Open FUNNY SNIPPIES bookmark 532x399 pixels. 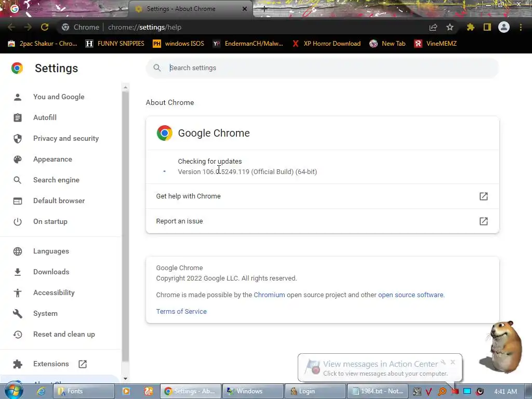tap(115, 44)
